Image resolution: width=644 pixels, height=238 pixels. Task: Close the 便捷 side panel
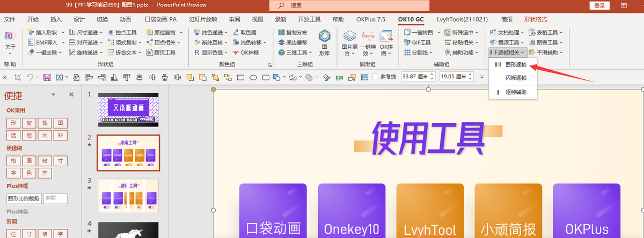[x=71, y=95]
